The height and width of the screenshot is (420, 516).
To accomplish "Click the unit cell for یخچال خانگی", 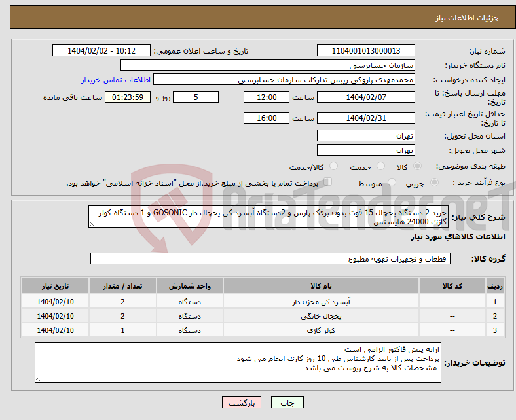I will (190, 316).
